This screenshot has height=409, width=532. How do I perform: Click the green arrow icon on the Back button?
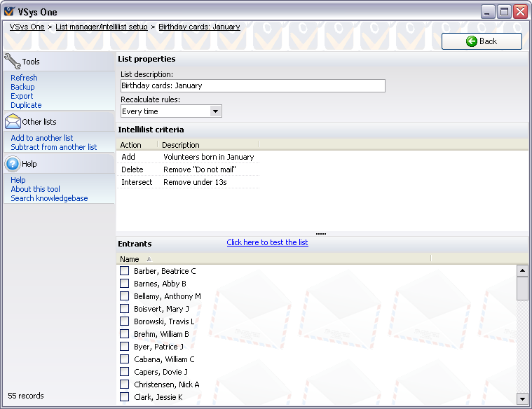[471, 41]
